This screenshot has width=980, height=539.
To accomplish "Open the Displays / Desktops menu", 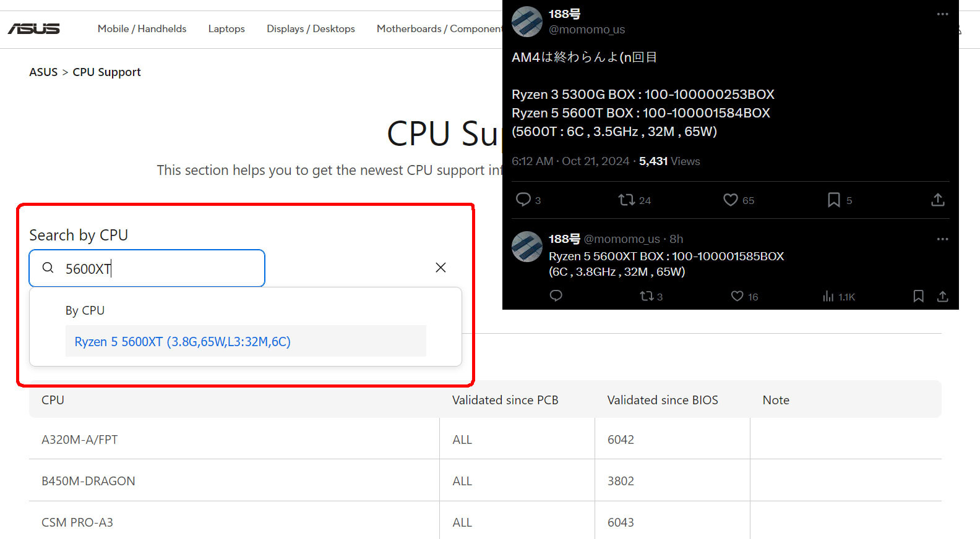I will pyautogui.click(x=311, y=28).
